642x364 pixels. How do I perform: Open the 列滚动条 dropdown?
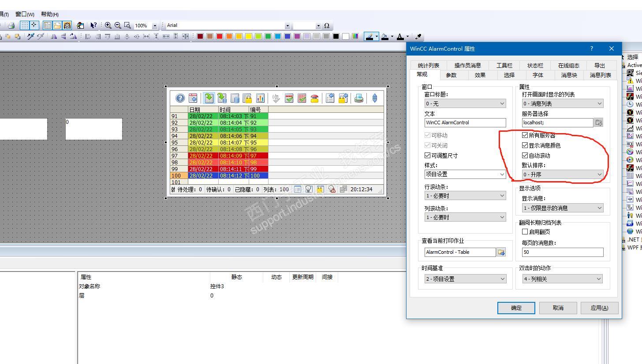coord(465,217)
